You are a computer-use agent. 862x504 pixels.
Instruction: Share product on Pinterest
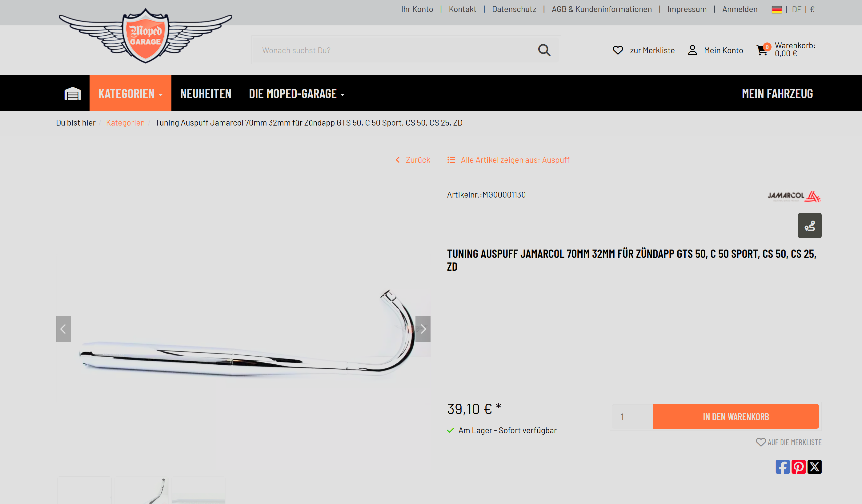798,467
